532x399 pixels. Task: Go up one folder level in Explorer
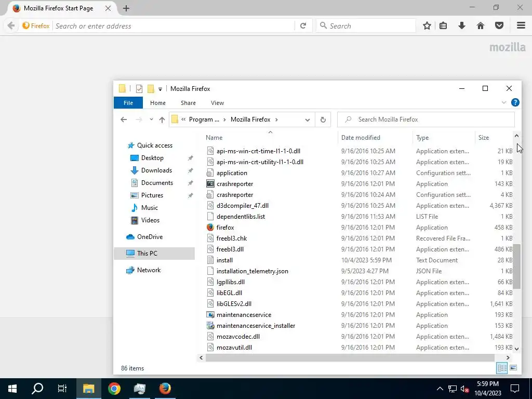click(162, 119)
